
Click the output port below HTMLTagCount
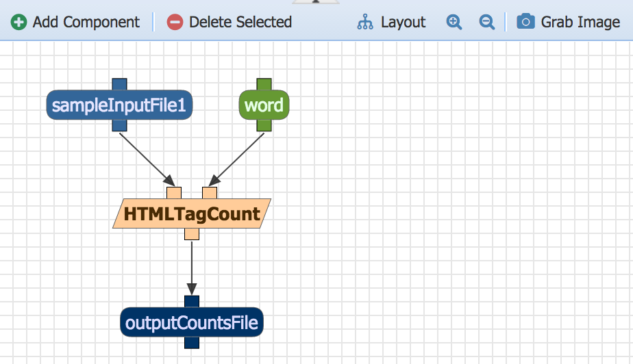192,234
